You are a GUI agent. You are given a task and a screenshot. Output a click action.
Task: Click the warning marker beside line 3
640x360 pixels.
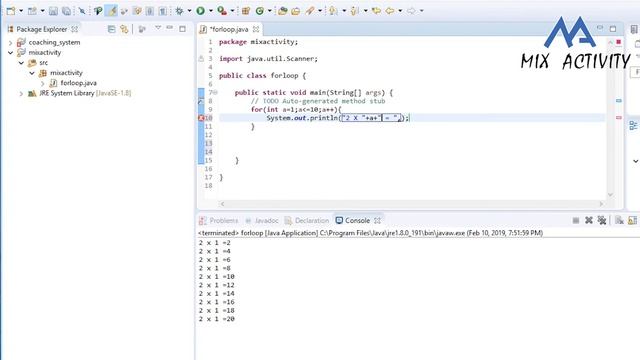(201, 59)
